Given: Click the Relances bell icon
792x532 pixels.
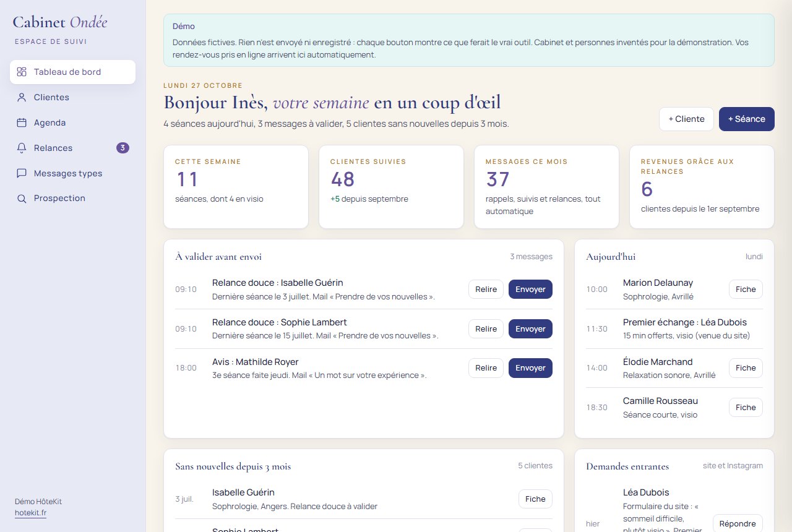Looking at the screenshot, I should click(22, 148).
